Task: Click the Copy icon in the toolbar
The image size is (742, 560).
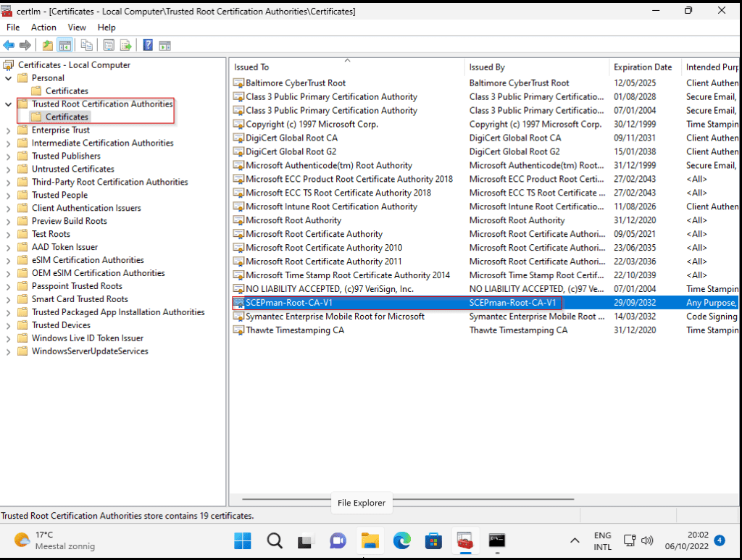Action: point(86,45)
